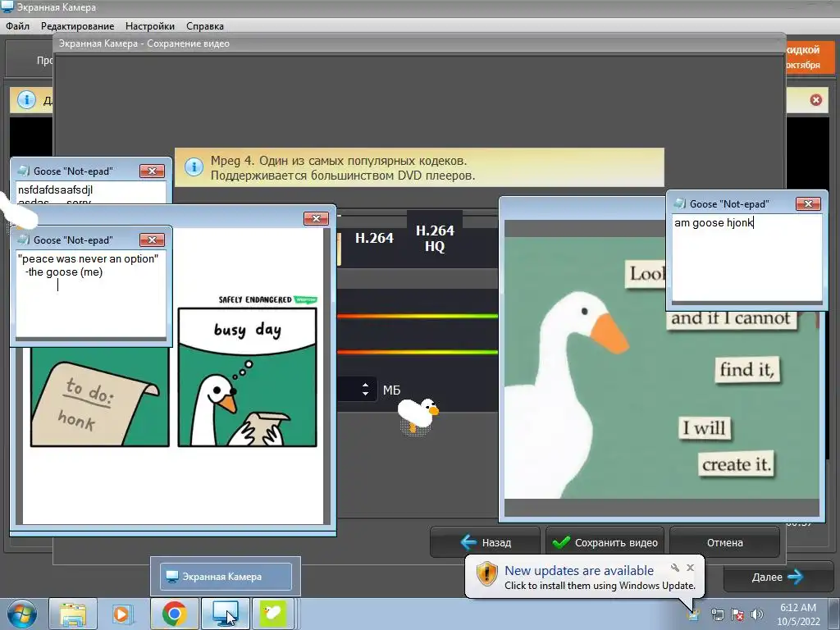Click the info icon in Mpeg 4 banner
This screenshot has width=840, height=630.
(x=194, y=167)
